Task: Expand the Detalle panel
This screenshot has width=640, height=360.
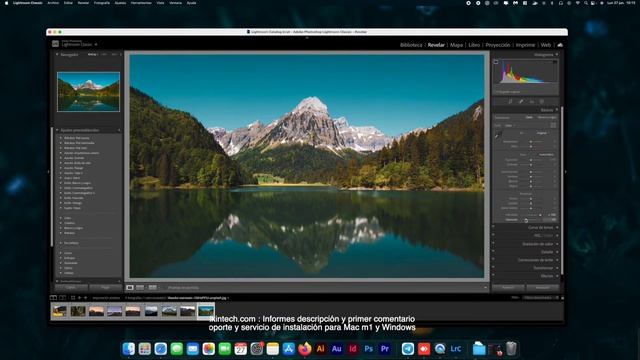Action: coord(557,252)
